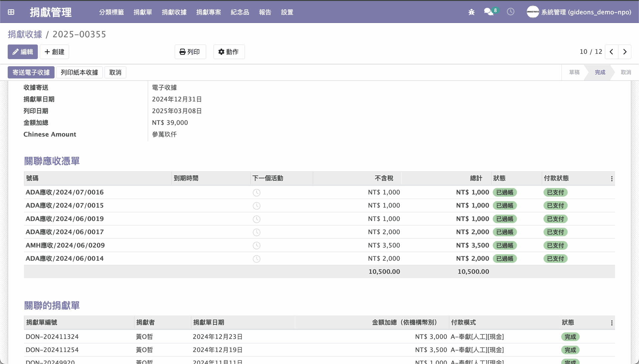Screen dimensions: 639x364
Task: Open the apps grid menu icon
Action: tap(11, 12)
